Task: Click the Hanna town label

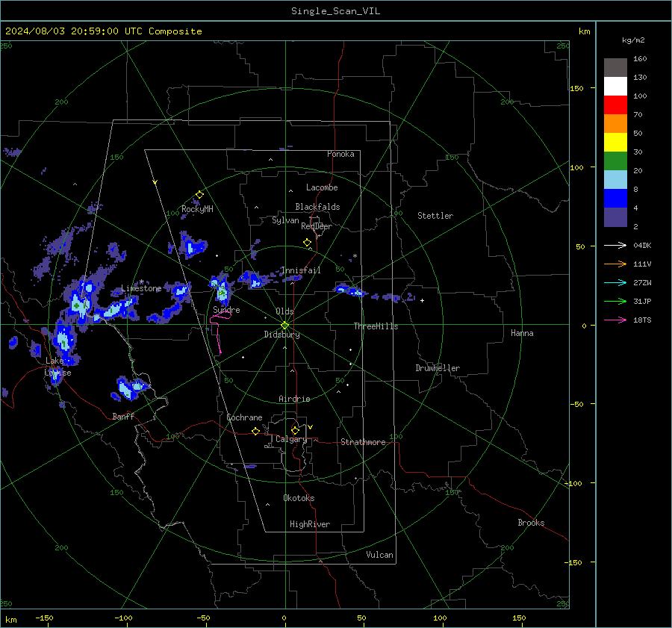Action: pos(522,333)
